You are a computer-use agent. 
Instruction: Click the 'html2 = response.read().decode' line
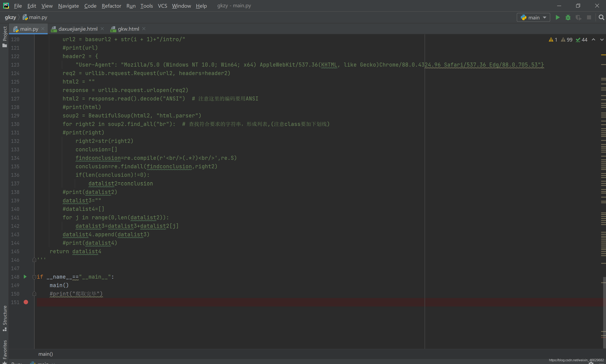click(124, 99)
